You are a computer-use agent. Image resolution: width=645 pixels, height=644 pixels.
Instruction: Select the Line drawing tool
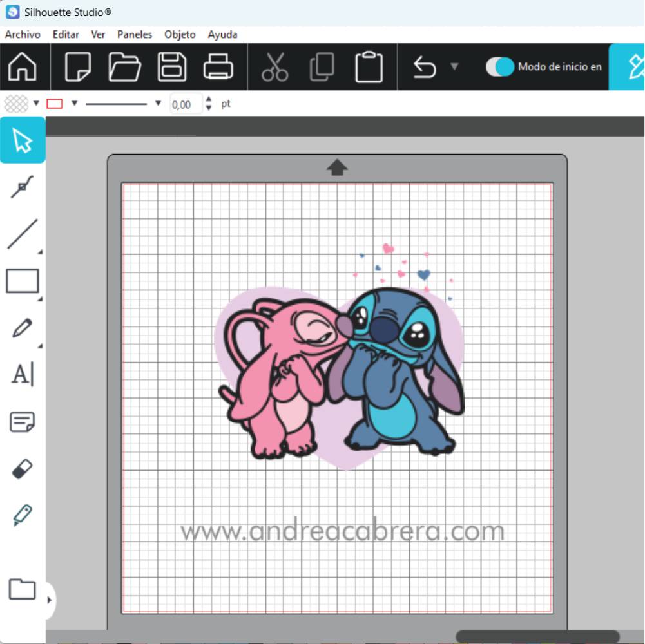(x=23, y=234)
